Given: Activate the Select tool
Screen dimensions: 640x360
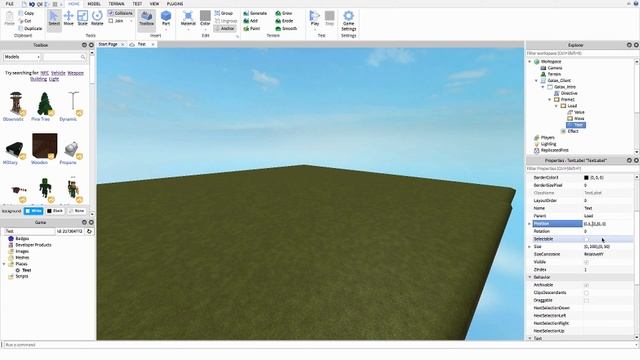Looking at the screenshot, I should (x=54, y=19).
